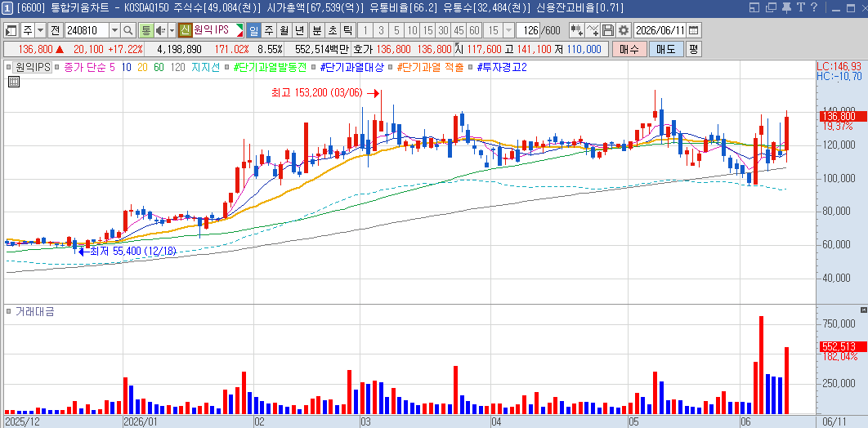
Task: Open the candle chart type add icon
Action: coord(577,30)
